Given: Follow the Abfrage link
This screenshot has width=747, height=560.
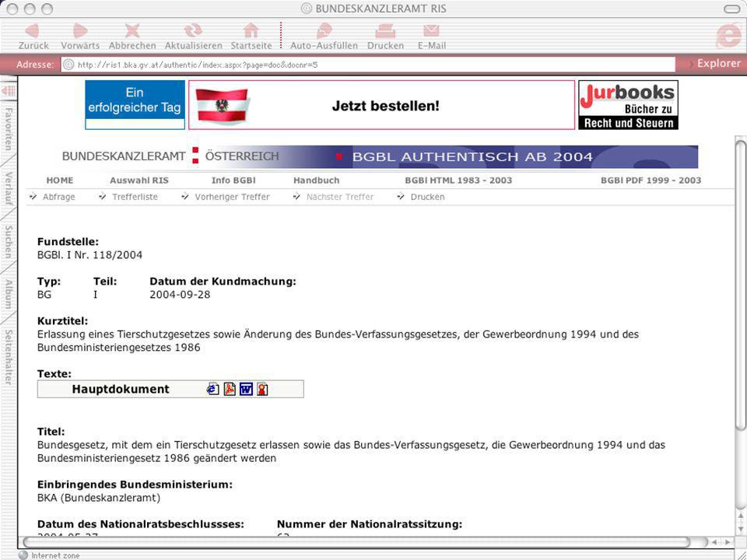Looking at the screenshot, I should 58,197.
